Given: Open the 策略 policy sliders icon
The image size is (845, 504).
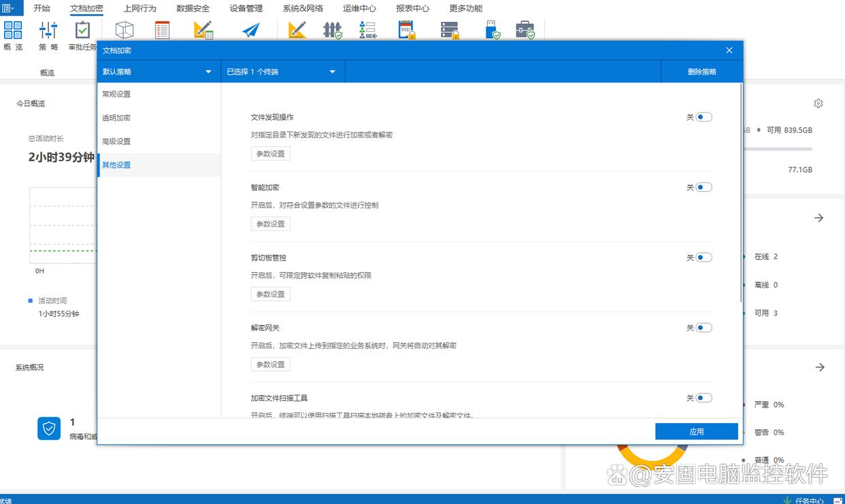Looking at the screenshot, I should (48, 31).
